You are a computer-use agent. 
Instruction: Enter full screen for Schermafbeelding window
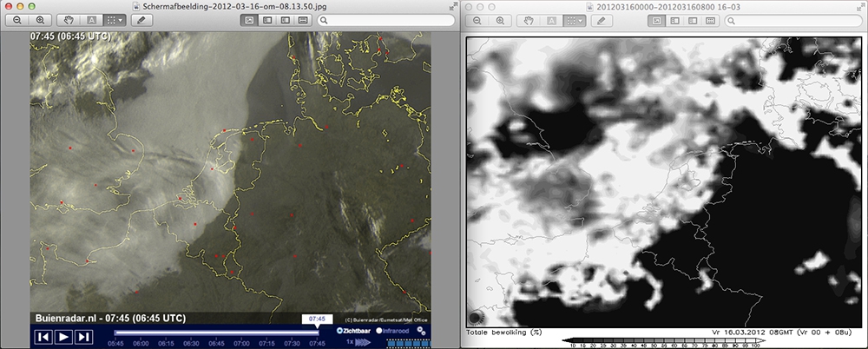point(451,6)
